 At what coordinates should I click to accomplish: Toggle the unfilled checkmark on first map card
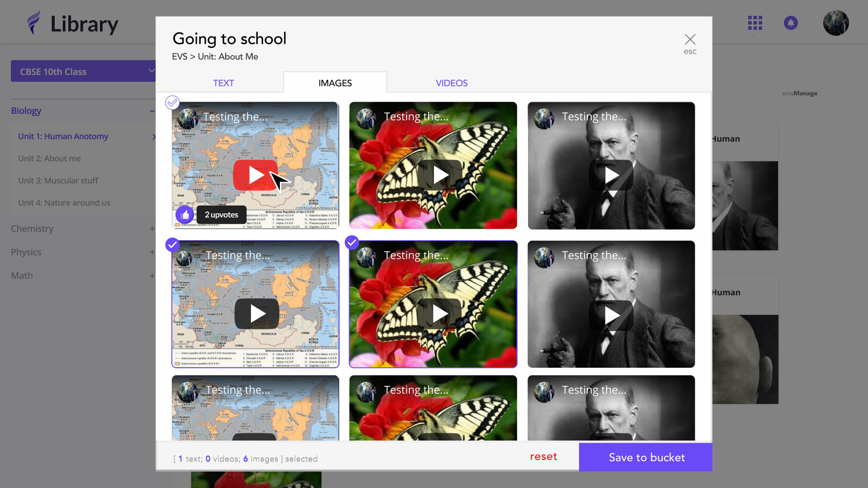point(172,103)
